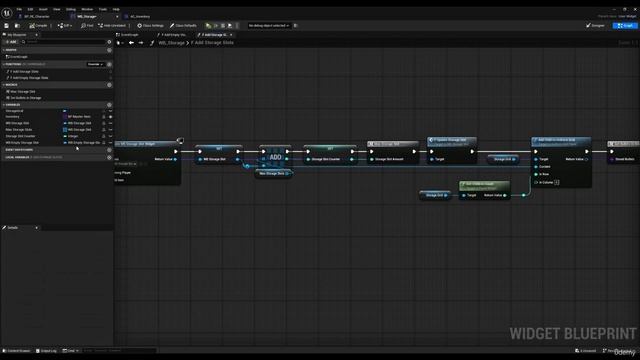Open the Window menu
The image size is (640, 360).
click(87, 9)
